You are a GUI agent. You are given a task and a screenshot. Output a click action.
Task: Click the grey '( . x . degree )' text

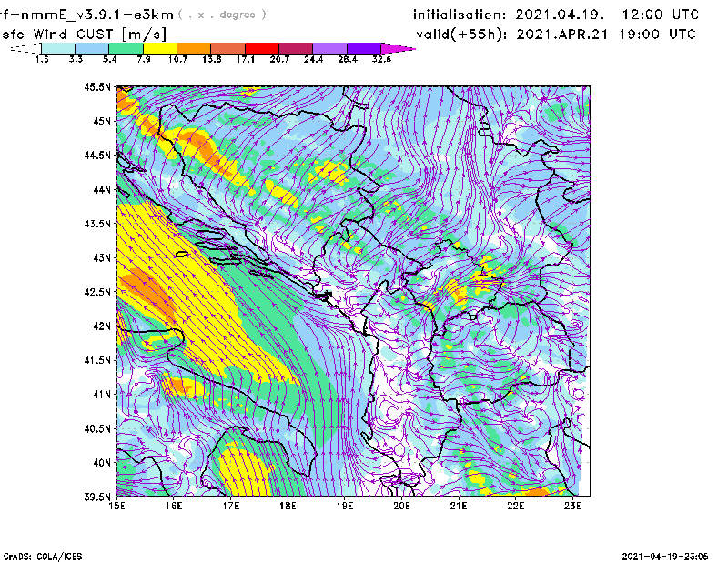222,15
